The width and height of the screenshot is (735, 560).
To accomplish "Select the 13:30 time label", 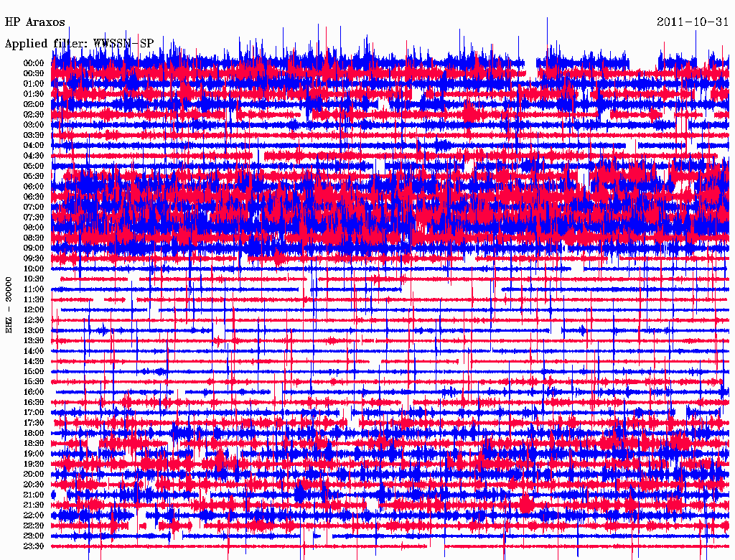I will click(34, 340).
